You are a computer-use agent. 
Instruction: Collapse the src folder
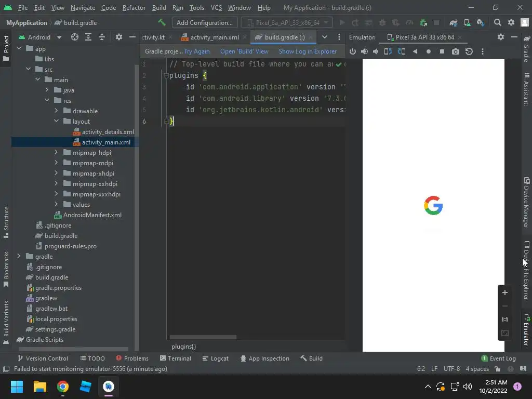click(28, 69)
